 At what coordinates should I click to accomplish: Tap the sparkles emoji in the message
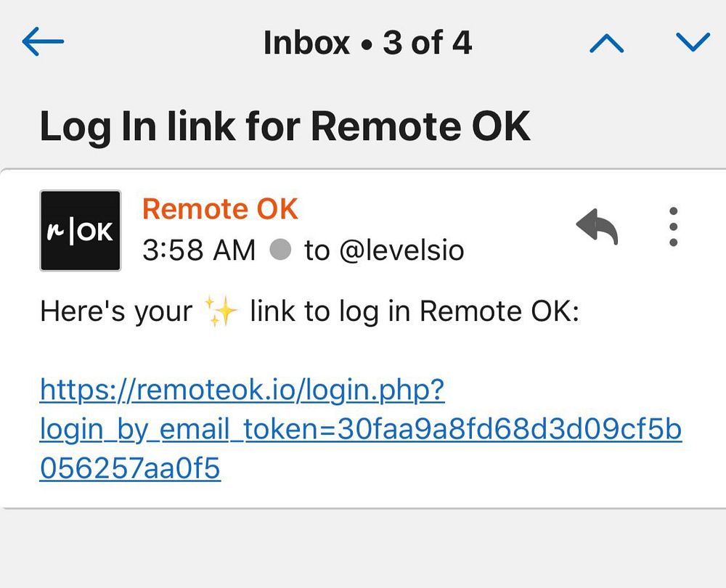[x=221, y=311]
